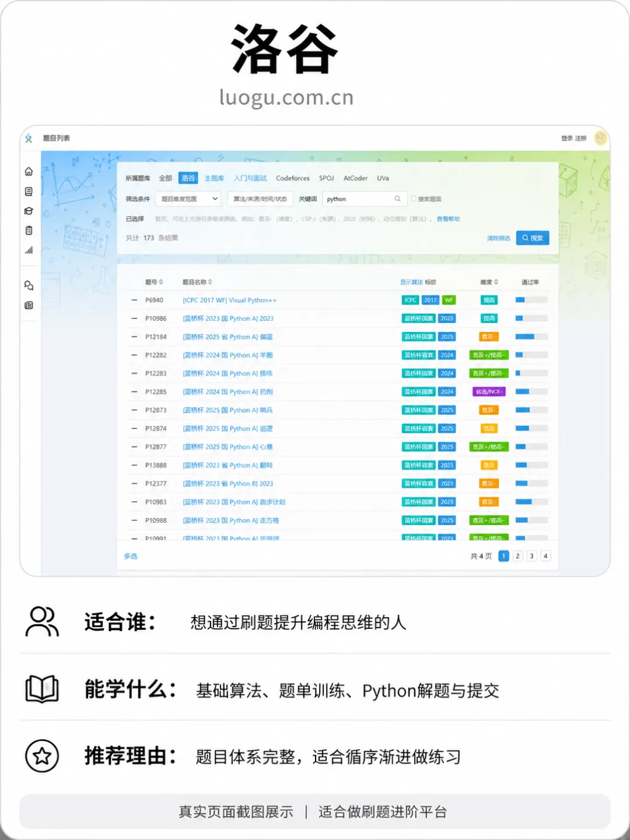The height and width of the screenshot is (840, 630).
Task: Click the dash status mark of P12285
Action: (134, 392)
